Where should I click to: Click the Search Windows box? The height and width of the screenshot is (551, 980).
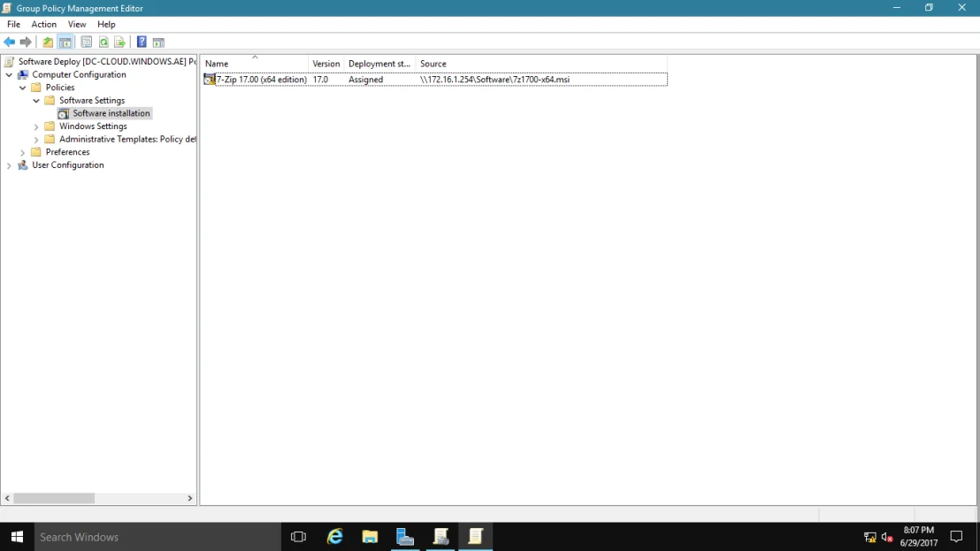pyautogui.click(x=157, y=537)
